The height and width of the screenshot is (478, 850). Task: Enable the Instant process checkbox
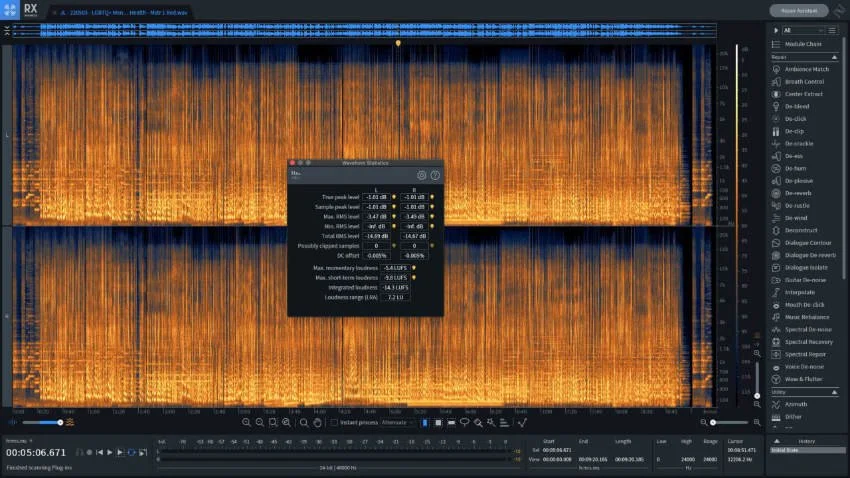pos(336,423)
